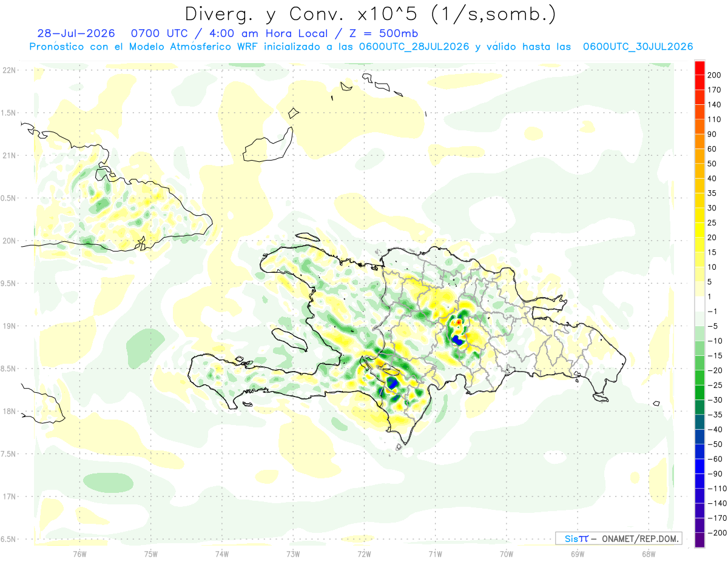Screen dimensions: 728x562
Task: Click the latitude label "18N"
Action: tap(10, 411)
